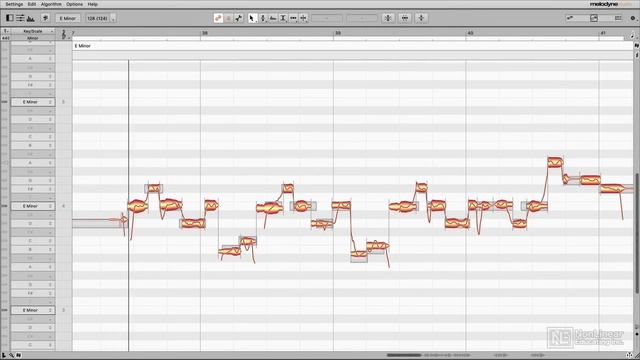Click the E Minor key marker in key track
Image resolution: width=640 pixels, height=360 pixels.
tap(82, 46)
